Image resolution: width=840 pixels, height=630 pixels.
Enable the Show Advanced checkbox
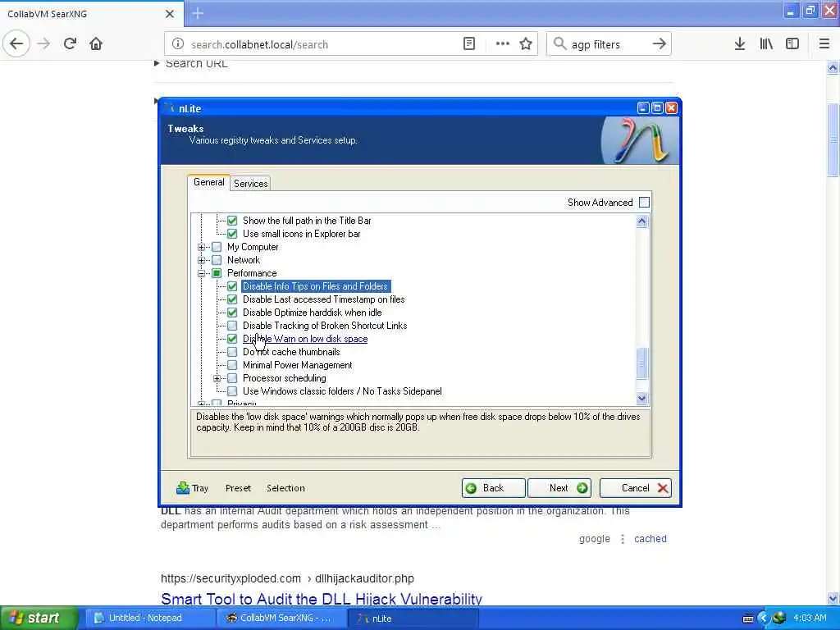point(645,202)
